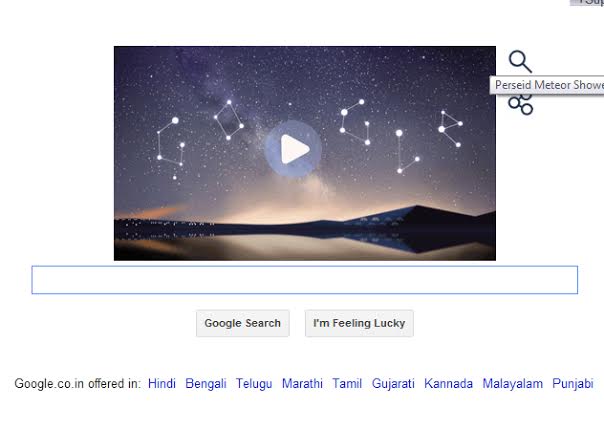Switch to Kannada language
The image size is (604, 429).
(448, 384)
